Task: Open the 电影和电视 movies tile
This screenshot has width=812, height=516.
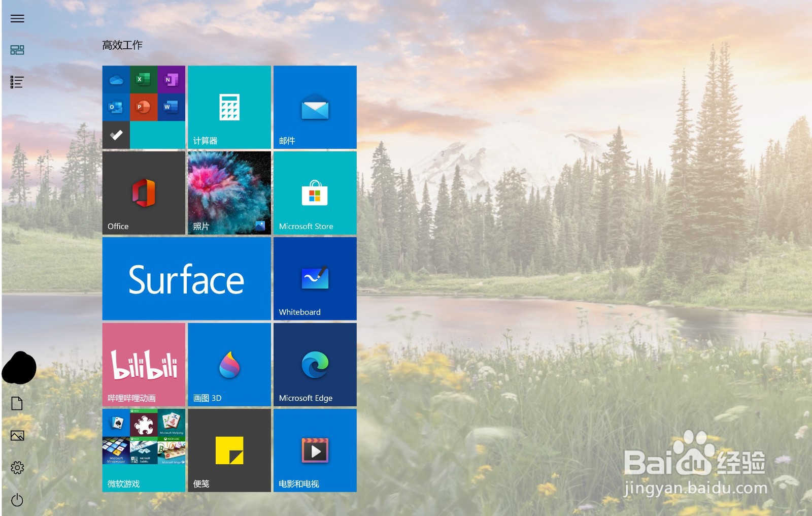Action: pyautogui.click(x=315, y=450)
